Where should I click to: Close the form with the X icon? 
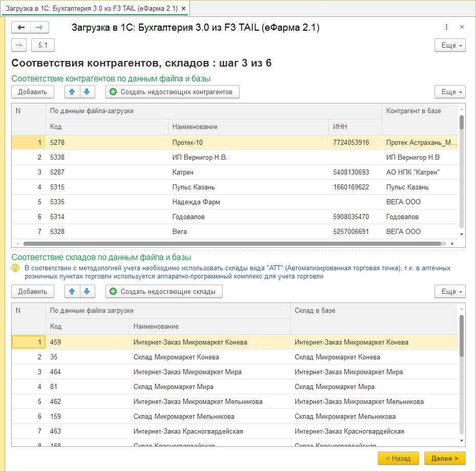[462, 27]
